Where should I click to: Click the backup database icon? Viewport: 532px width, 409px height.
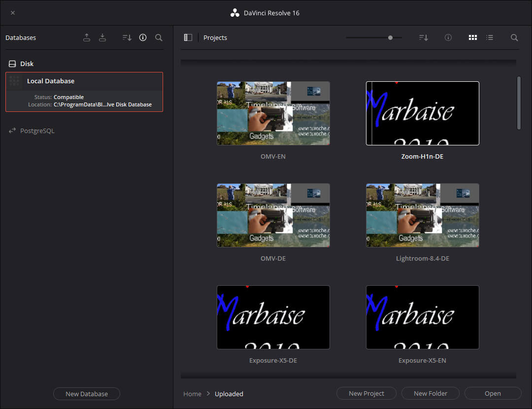pyautogui.click(x=87, y=37)
